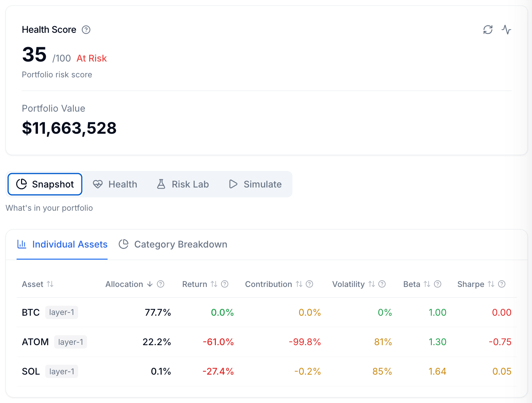This screenshot has width=532, height=403.
Task: Click the Beta column help icon
Action: pos(438,284)
